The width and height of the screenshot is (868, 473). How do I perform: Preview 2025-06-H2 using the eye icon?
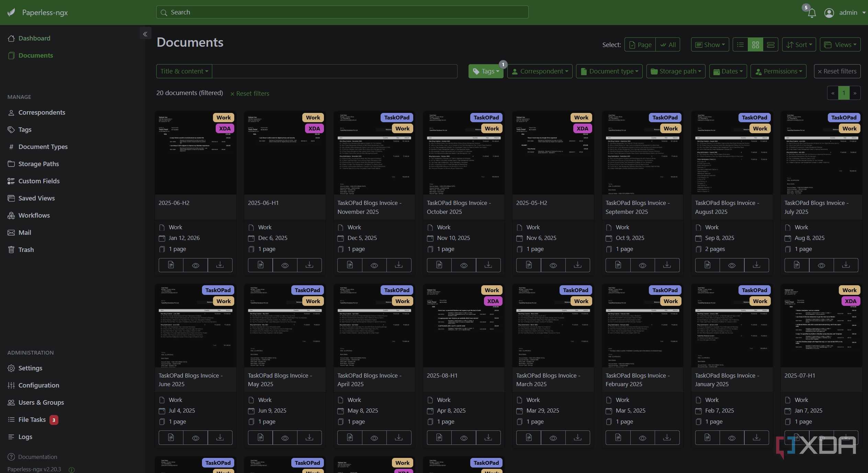coord(195,265)
